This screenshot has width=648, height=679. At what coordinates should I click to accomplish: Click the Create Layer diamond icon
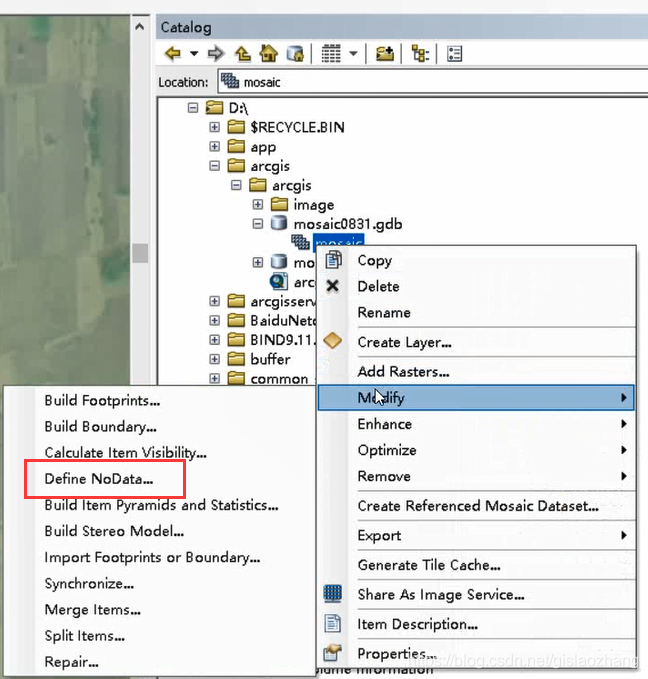tap(333, 341)
